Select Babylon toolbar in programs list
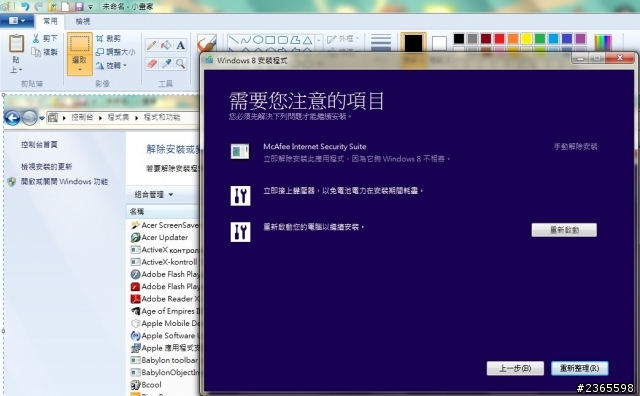This screenshot has width=640, height=396. pyautogui.click(x=164, y=360)
